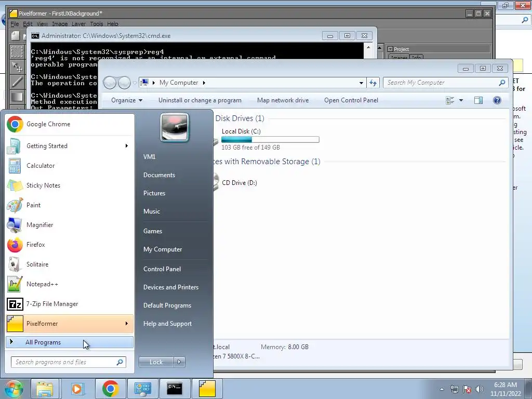The height and width of the screenshot is (399, 532).
Task: Select Pixelformer in the Start menu list
Action: pos(70,323)
